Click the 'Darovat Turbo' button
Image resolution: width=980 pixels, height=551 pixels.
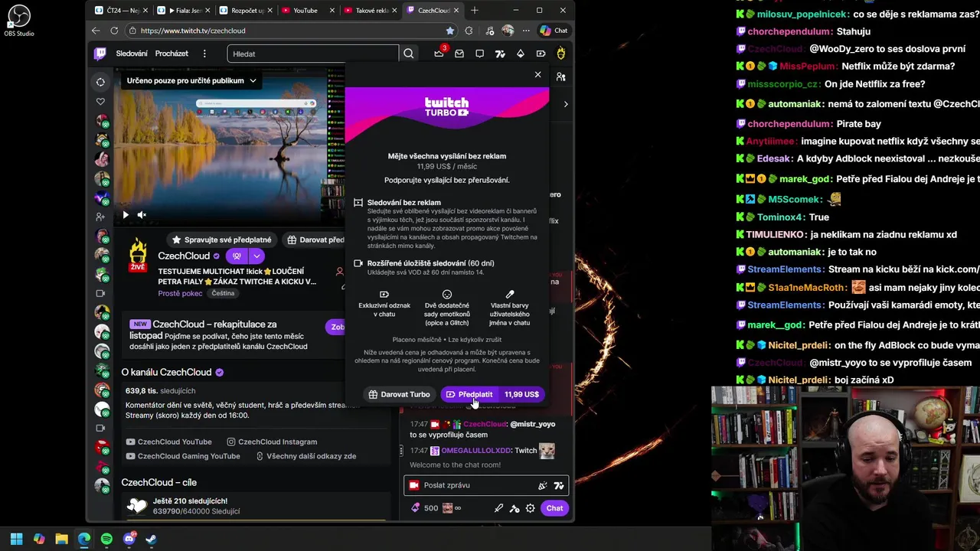(x=399, y=394)
